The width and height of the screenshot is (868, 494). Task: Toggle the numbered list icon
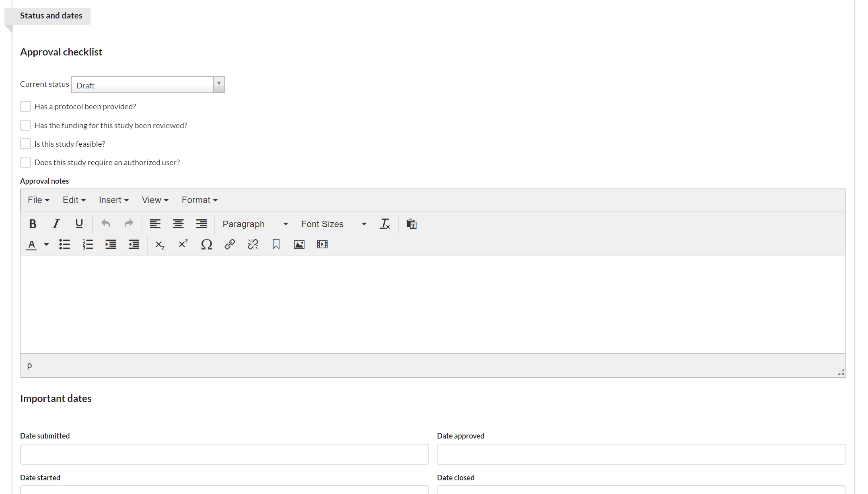(x=88, y=244)
